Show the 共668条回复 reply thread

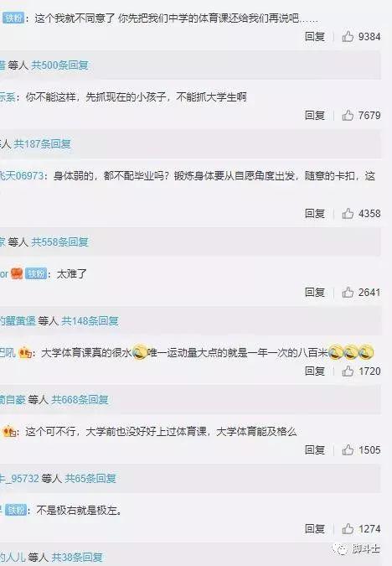click(x=80, y=400)
